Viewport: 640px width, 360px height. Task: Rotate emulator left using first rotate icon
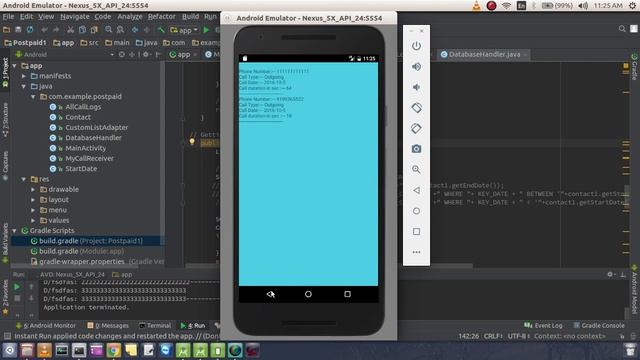pos(416,108)
